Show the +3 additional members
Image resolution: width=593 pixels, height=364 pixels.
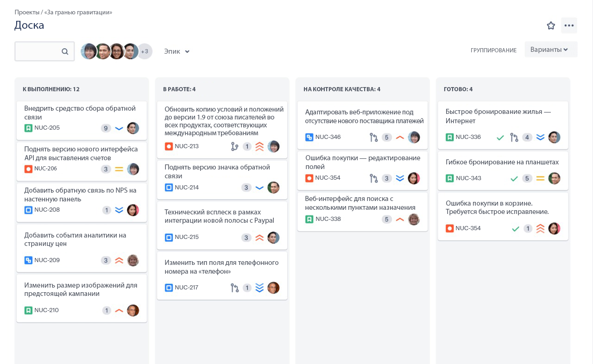(x=145, y=51)
